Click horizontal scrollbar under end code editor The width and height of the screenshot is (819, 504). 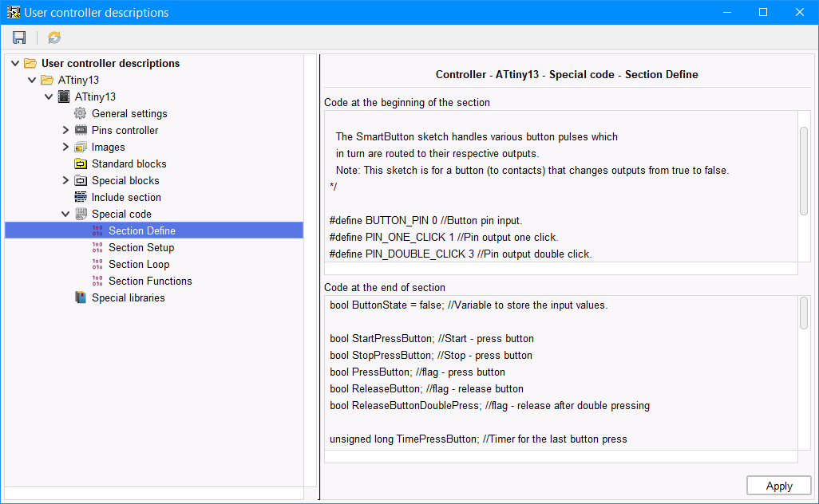(561, 456)
